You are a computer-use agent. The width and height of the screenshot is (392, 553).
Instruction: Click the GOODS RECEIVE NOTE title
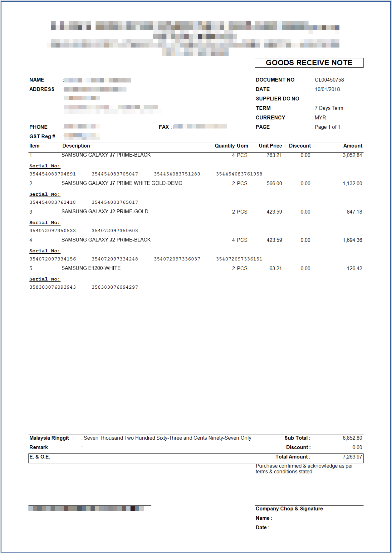point(309,63)
